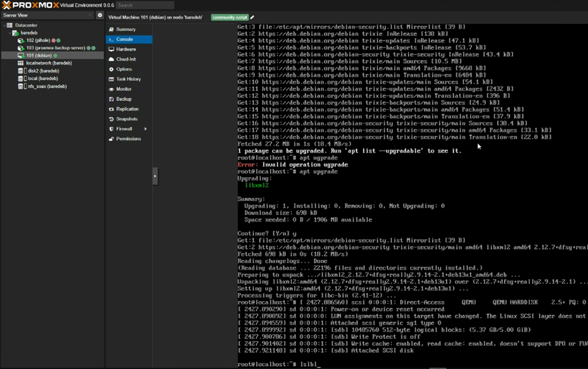Open the noVNC side control handle

coord(155,176)
